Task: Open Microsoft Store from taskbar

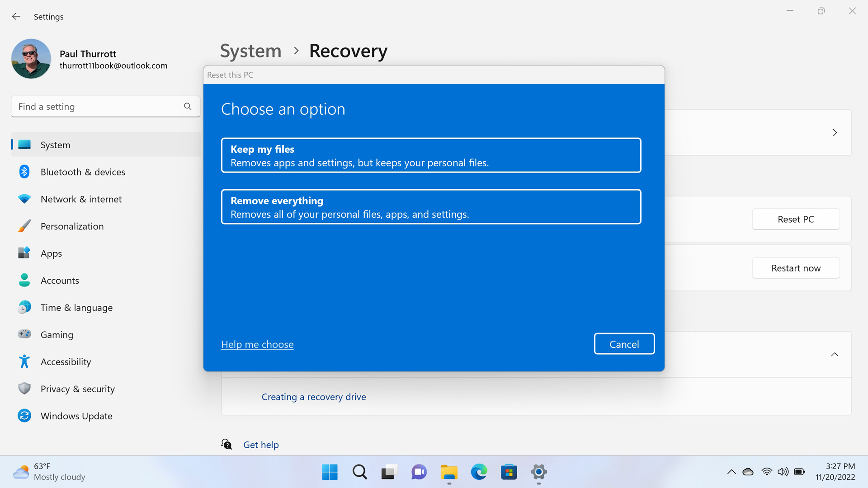Action: pos(509,472)
